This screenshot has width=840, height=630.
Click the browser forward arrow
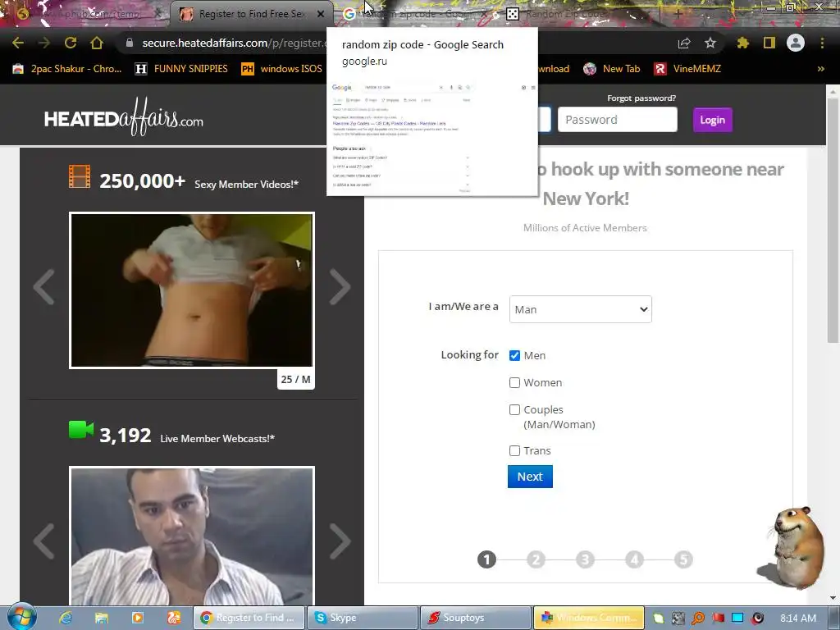[44, 43]
